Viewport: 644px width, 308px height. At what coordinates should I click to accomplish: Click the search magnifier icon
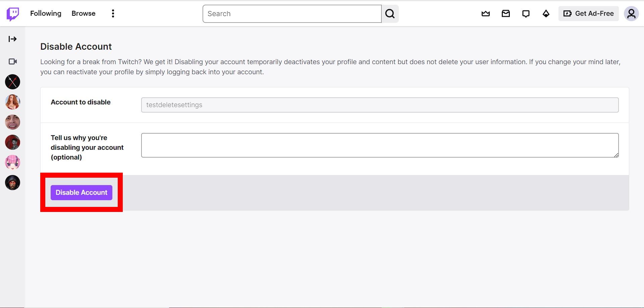coord(390,13)
